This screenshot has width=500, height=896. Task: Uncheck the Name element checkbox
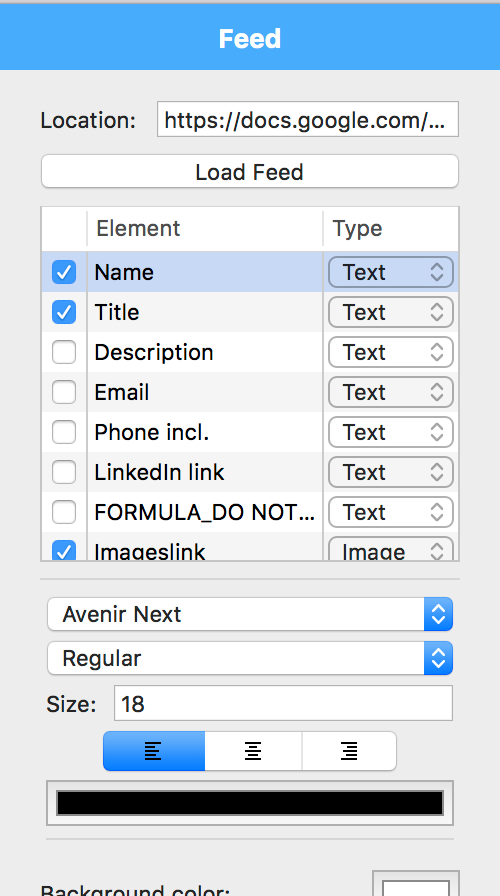[64, 272]
